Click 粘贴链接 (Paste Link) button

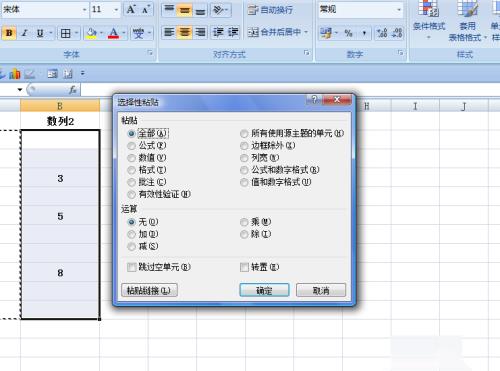pyautogui.click(x=149, y=290)
